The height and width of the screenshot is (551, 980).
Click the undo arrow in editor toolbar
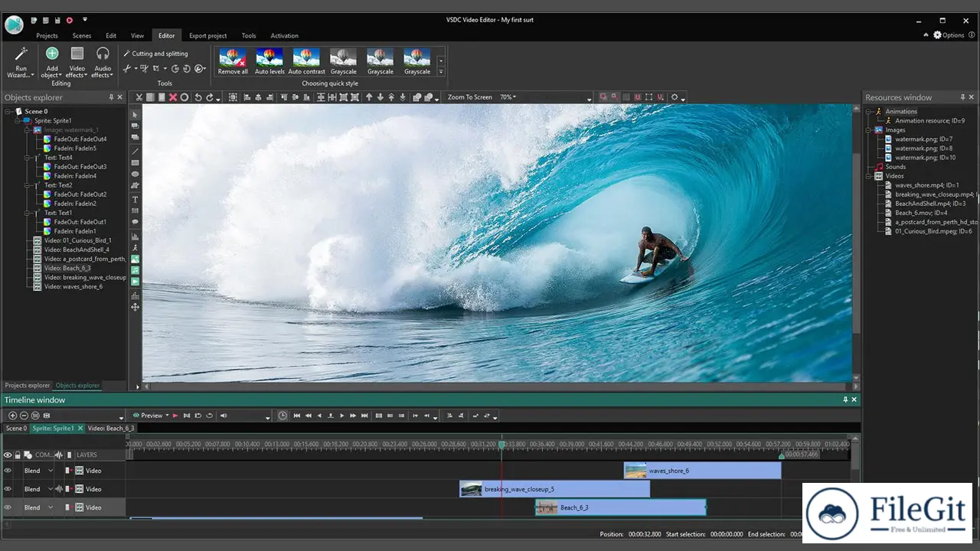tap(198, 97)
